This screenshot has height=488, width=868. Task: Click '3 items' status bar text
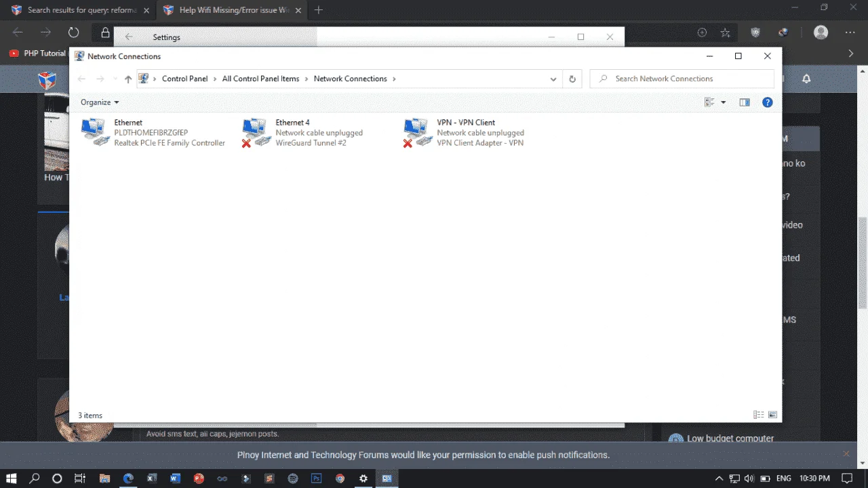click(90, 415)
